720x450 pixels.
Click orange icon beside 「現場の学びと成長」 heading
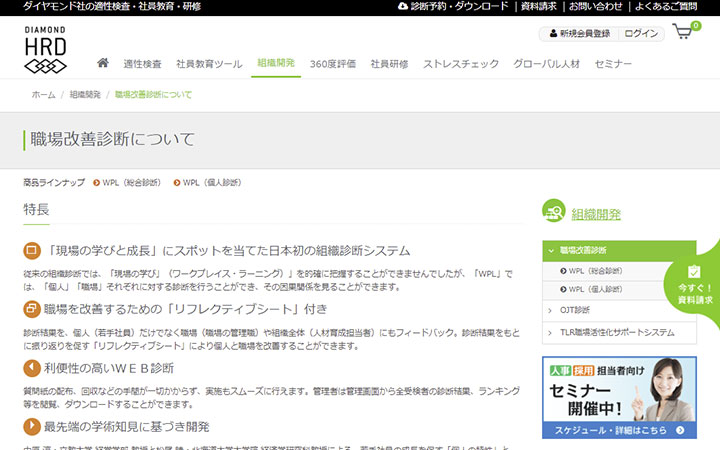(32, 251)
